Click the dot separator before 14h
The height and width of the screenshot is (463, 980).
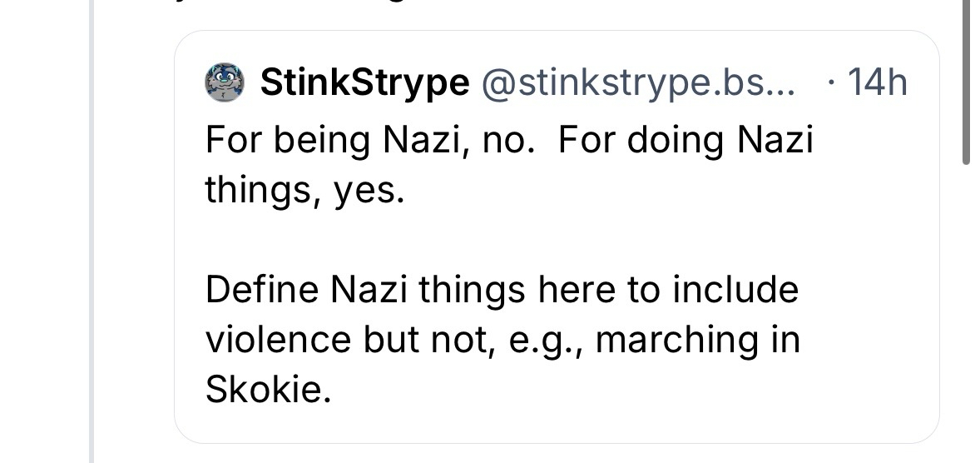click(x=833, y=82)
